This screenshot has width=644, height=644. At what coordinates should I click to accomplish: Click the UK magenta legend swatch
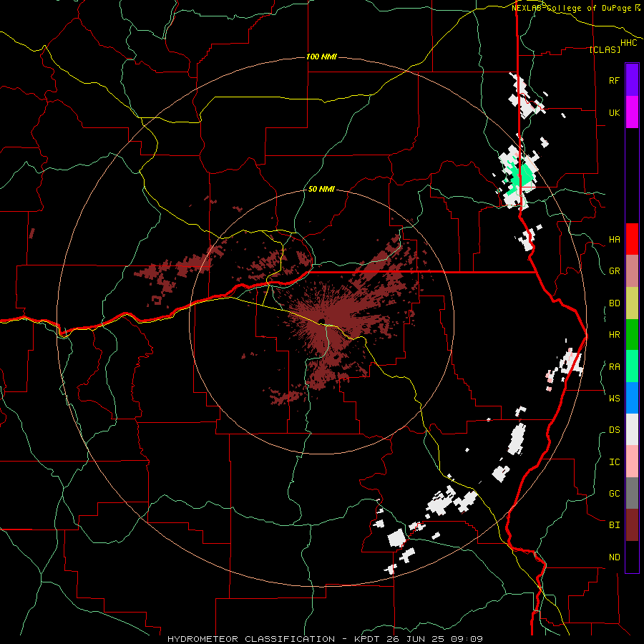tap(632, 112)
